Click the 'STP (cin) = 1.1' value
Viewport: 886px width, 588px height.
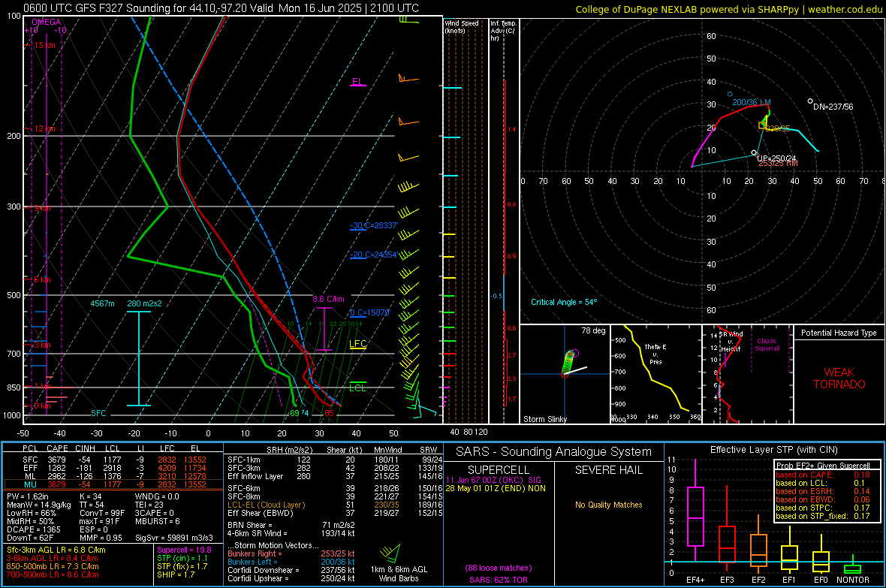point(182,559)
